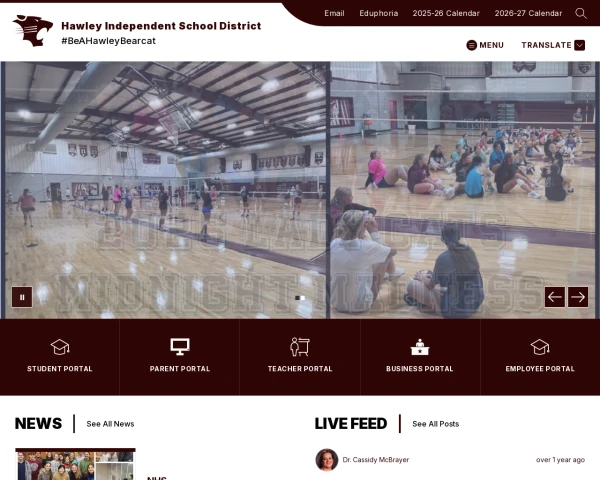Go to the previous slide arrow
This screenshot has height=480, width=600.
coord(555,297)
